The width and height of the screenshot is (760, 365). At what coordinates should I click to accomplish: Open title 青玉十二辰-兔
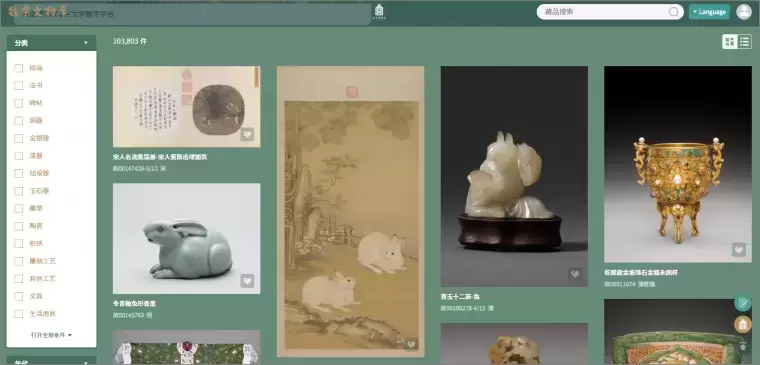click(460, 297)
